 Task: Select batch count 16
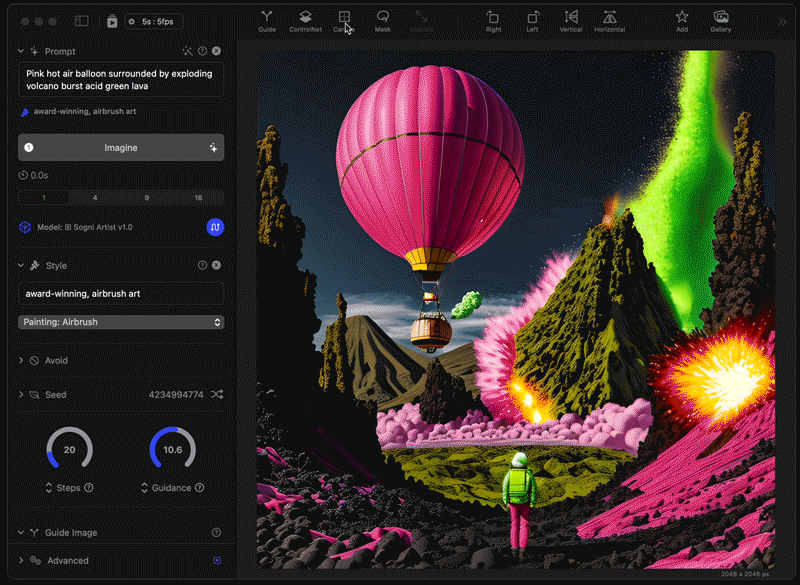pyautogui.click(x=198, y=198)
